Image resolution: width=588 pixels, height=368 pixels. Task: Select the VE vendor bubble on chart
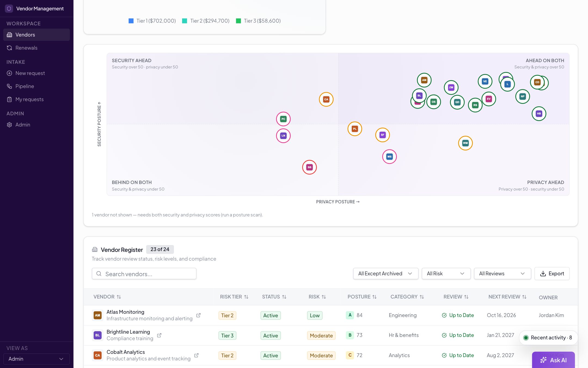click(x=485, y=82)
